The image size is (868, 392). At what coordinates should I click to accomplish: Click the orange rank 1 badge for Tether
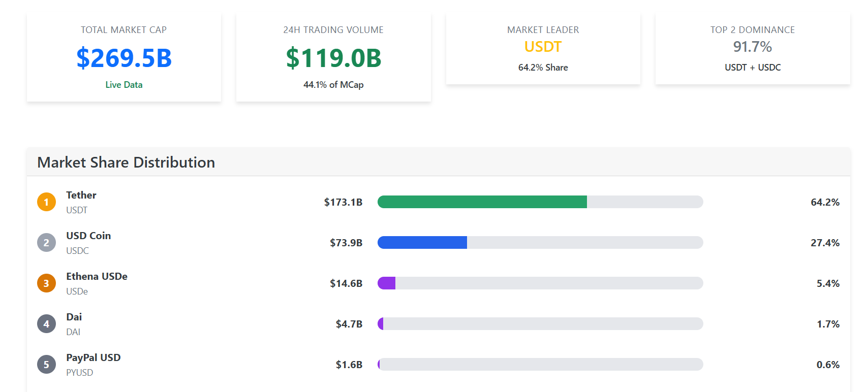pyautogui.click(x=46, y=202)
